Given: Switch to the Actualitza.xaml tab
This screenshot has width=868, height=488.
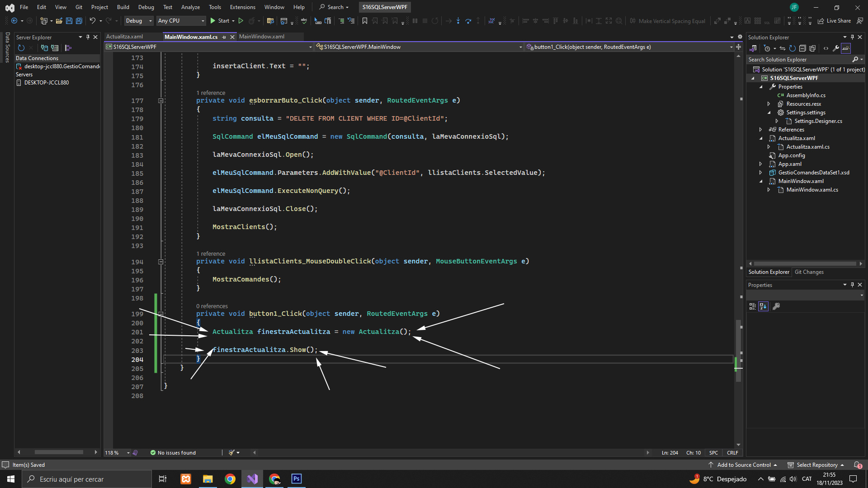Looking at the screenshot, I should [x=124, y=37].
